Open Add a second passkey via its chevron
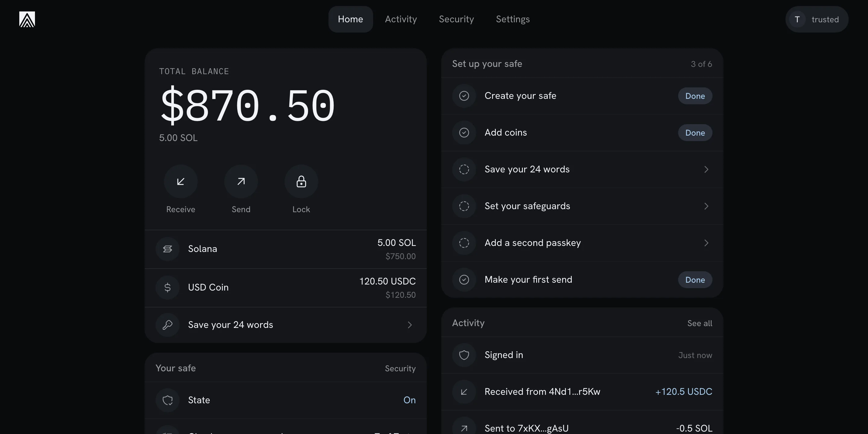The width and height of the screenshot is (868, 434). (706, 243)
